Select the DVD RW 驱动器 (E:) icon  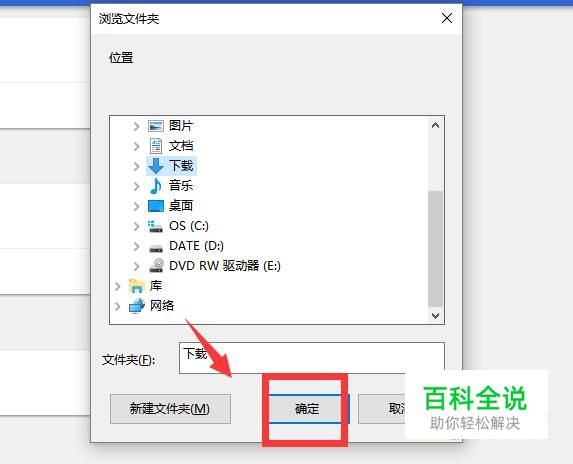156,265
